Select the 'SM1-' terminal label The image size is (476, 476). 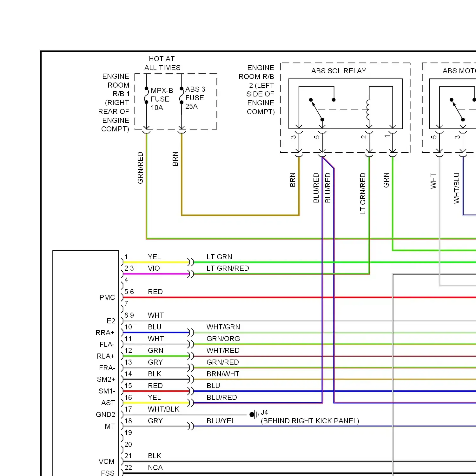(x=107, y=391)
